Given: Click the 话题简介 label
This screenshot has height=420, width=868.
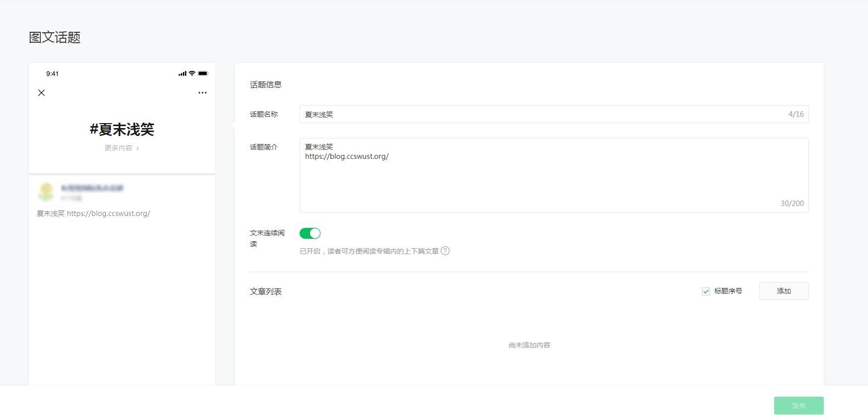Looking at the screenshot, I should click(x=264, y=147).
